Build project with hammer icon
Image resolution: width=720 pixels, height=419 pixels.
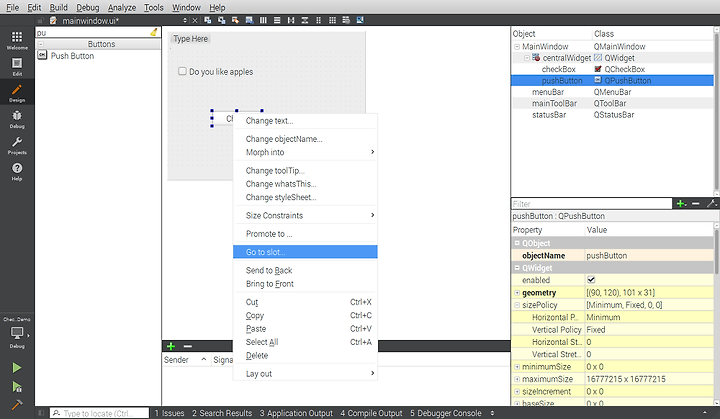tap(17, 405)
